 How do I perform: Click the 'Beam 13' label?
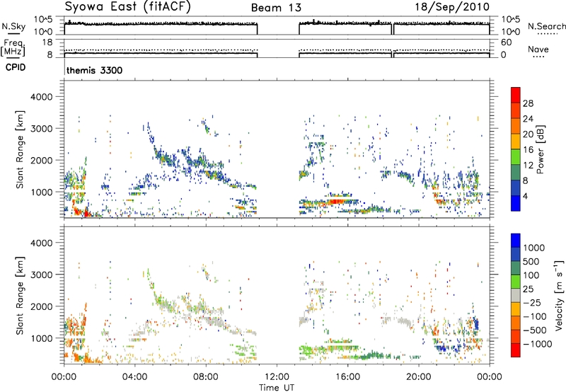276,8
